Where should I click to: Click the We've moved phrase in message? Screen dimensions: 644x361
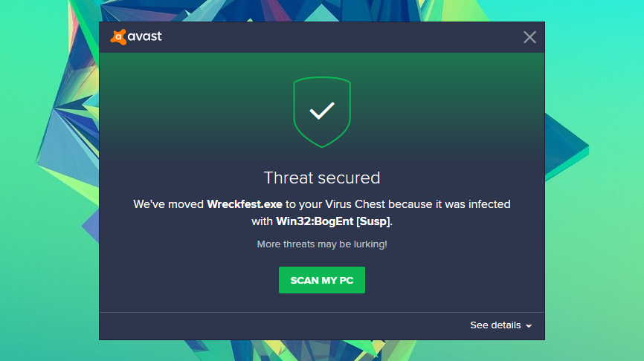click(x=168, y=204)
